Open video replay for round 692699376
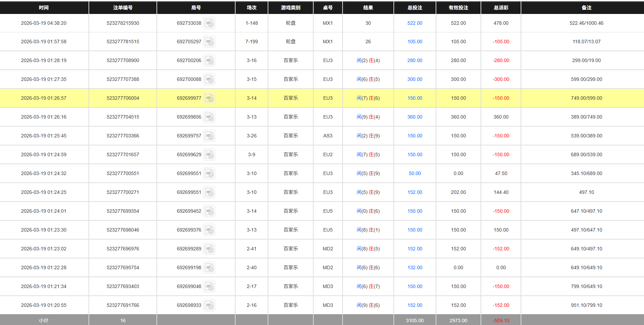This screenshot has height=325, width=644. click(x=209, y=230)
